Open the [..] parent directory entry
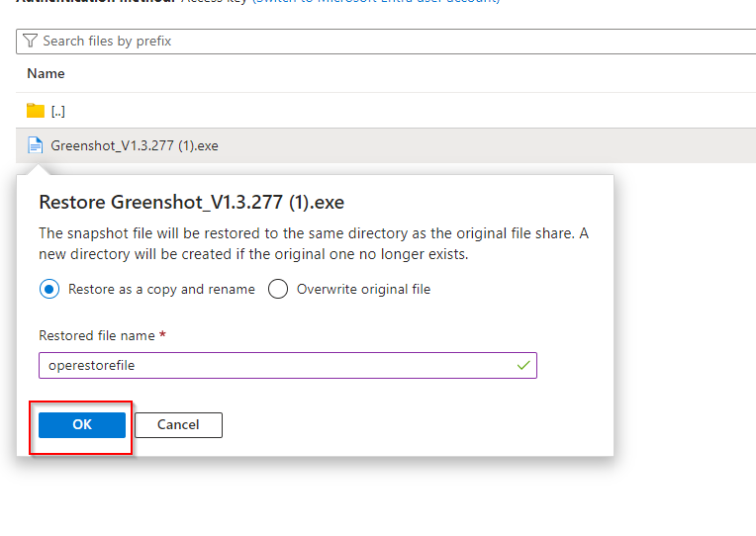 [58, 111]
